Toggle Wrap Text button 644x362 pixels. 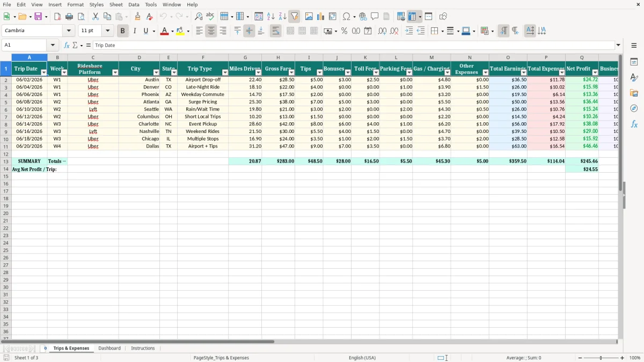pos(275,31)
